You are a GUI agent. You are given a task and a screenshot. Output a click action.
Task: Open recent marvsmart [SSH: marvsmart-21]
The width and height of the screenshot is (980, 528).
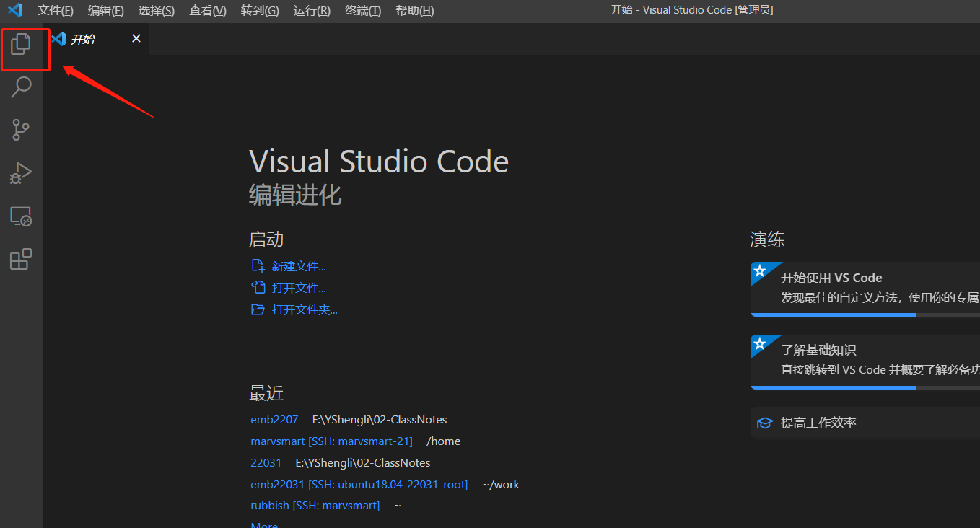[331, 441]
